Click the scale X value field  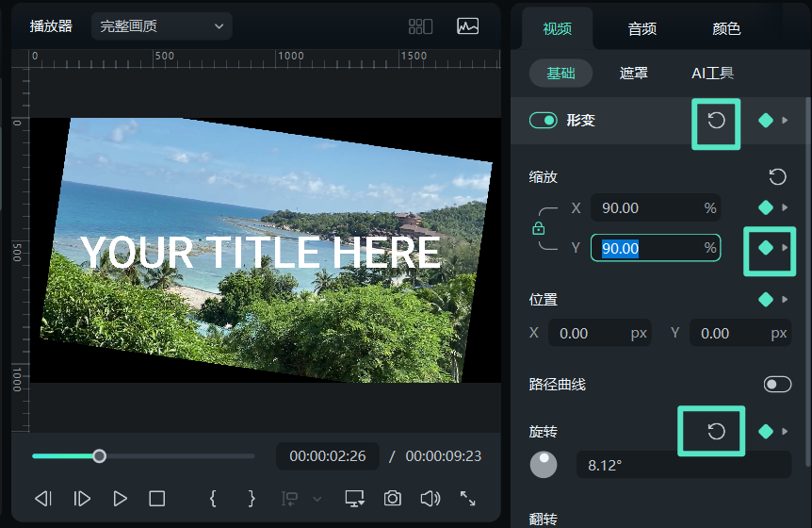pyautogui.click(x=655, y=207)
